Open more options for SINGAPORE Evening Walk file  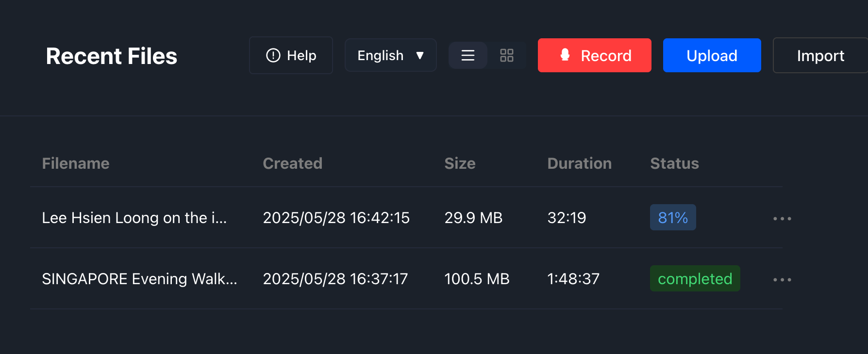(x=782, y=280)
